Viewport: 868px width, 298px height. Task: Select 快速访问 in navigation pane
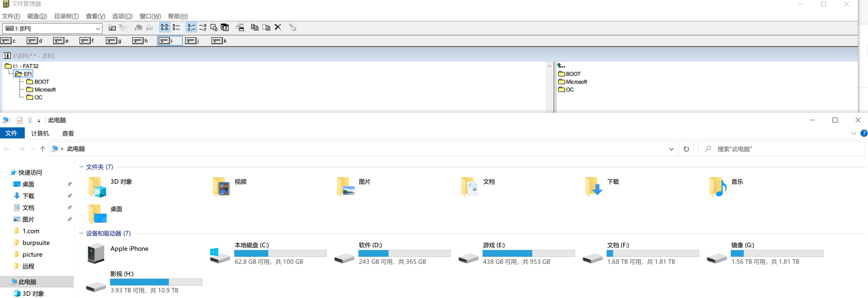pos(26,172)
